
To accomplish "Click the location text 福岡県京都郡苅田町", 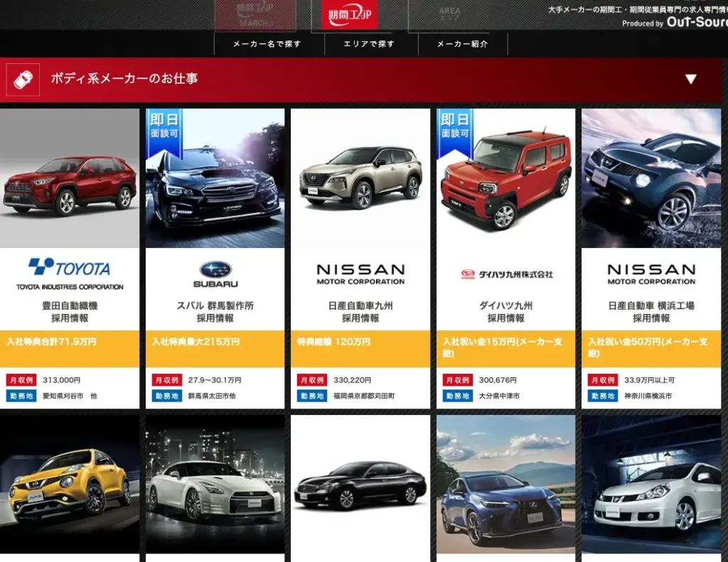I will tap(364, 396).
